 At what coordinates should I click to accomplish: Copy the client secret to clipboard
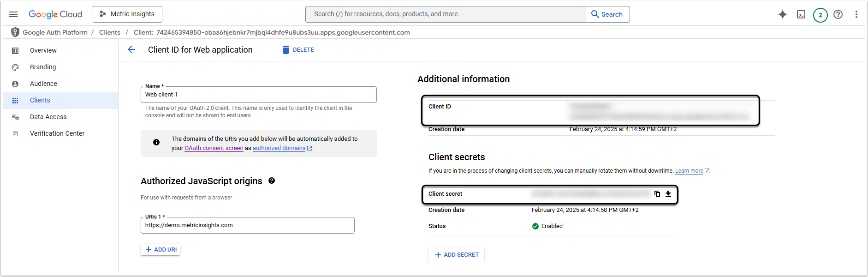(x=657, y=194)
